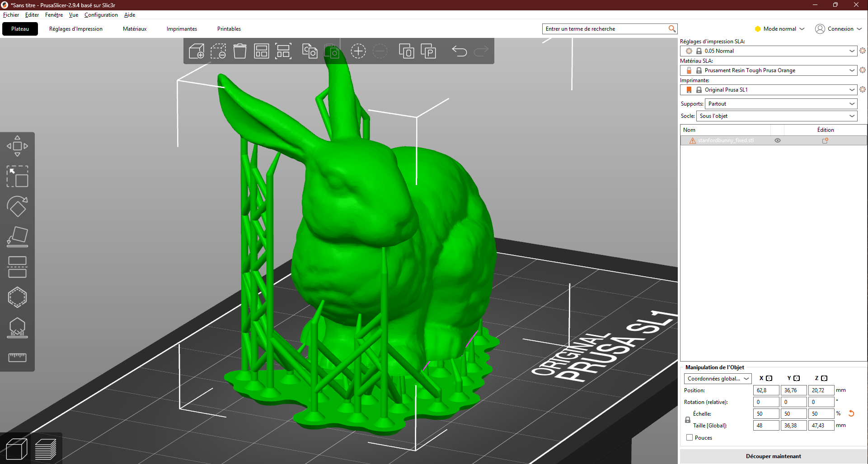Open printer settings gear icon
The image size is (868, 464).
coord(863,90)
